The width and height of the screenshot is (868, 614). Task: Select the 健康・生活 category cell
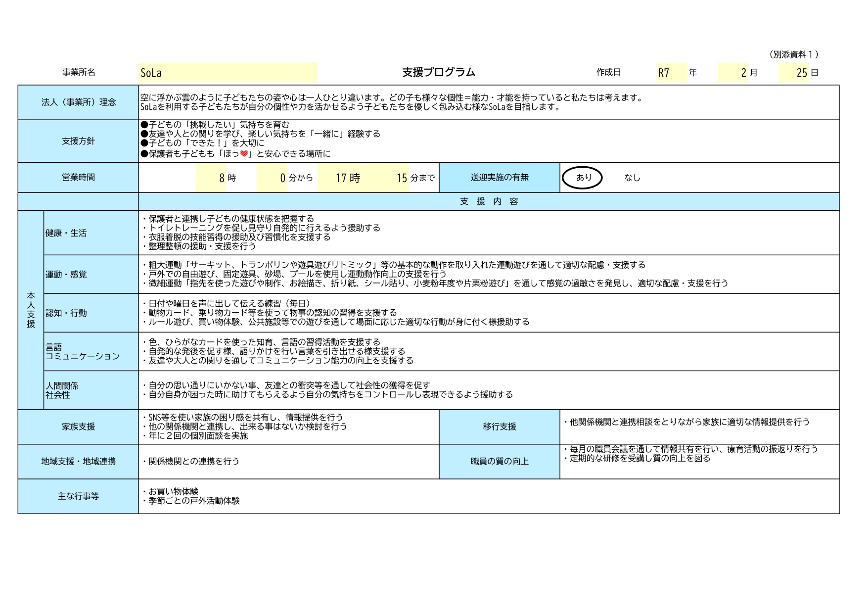click(x=91, y=233)
